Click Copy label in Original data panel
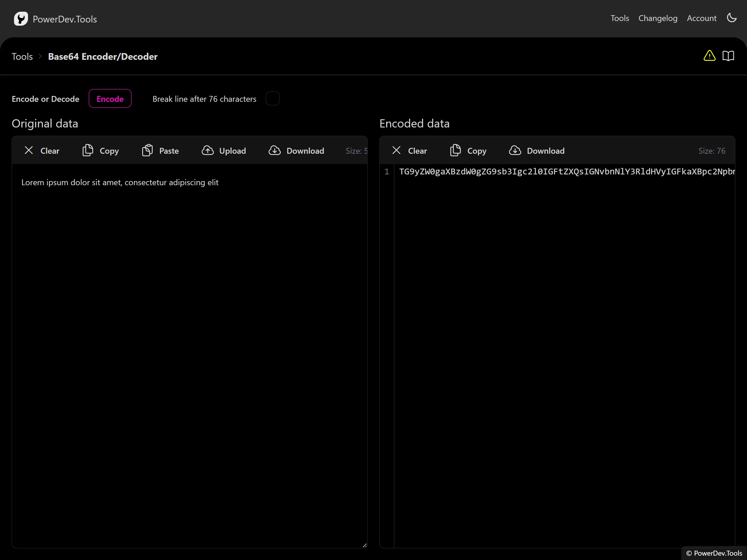Image resolution: width=747 pixels, height=560 pixels. [109, 151]
